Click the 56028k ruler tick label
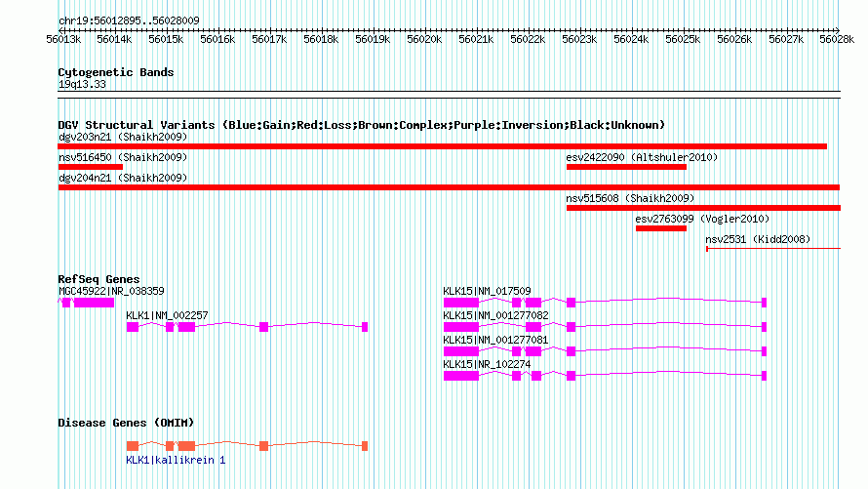 pyautogui.click(x=837, y=39)
